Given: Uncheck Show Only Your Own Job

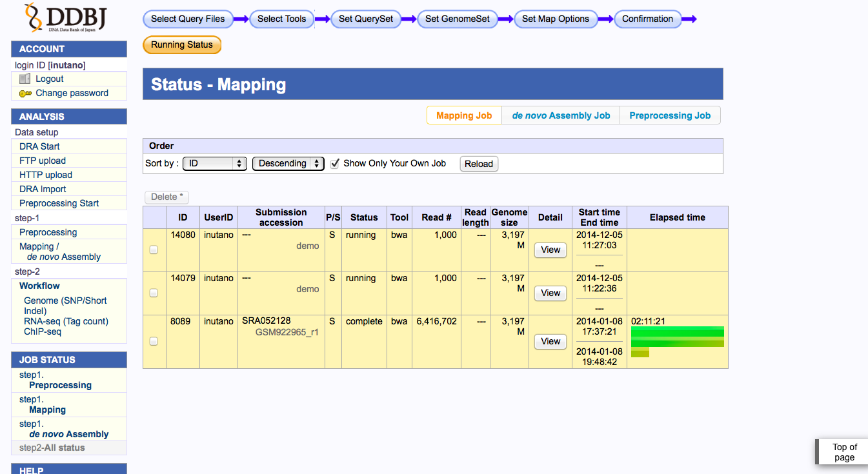Looking at the screenshot, I should [335, 164].
